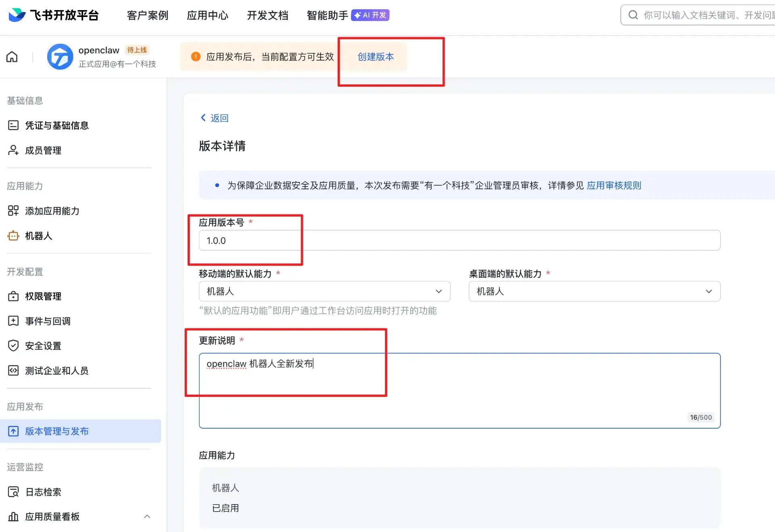This screenshot has width=775, height=532.
Task: Open the 桌面端的默认能力 dropdown
Action: [594, 291]
